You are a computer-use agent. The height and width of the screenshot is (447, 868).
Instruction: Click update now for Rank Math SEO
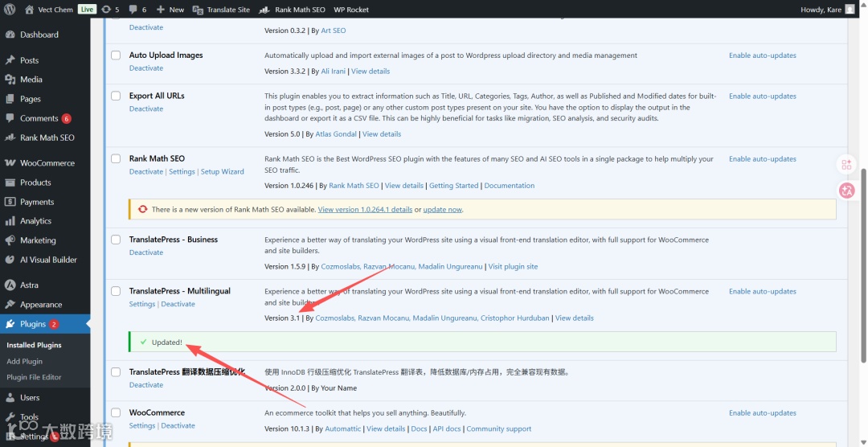442,209
